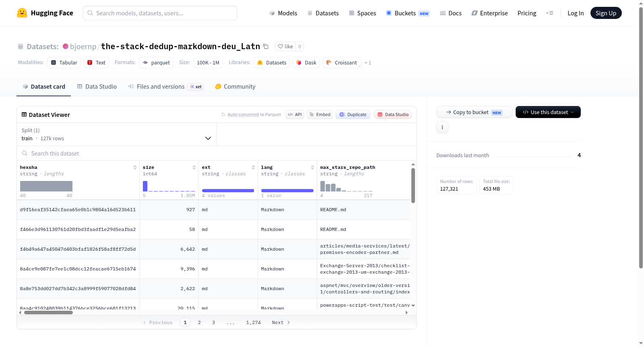This screenshot has width=644, height=347.
Task: Sort the ext column
Action: coord(253,167)
